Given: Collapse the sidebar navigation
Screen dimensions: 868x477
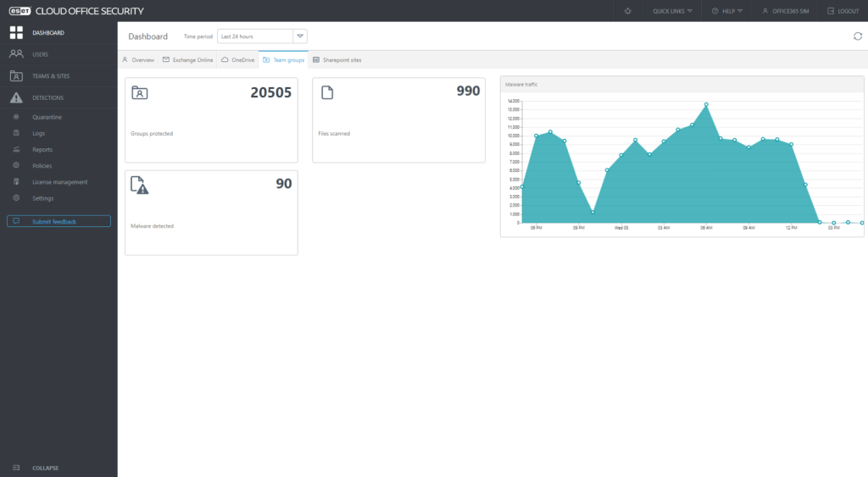Looking at the screenshot, I should click(45, 468).
